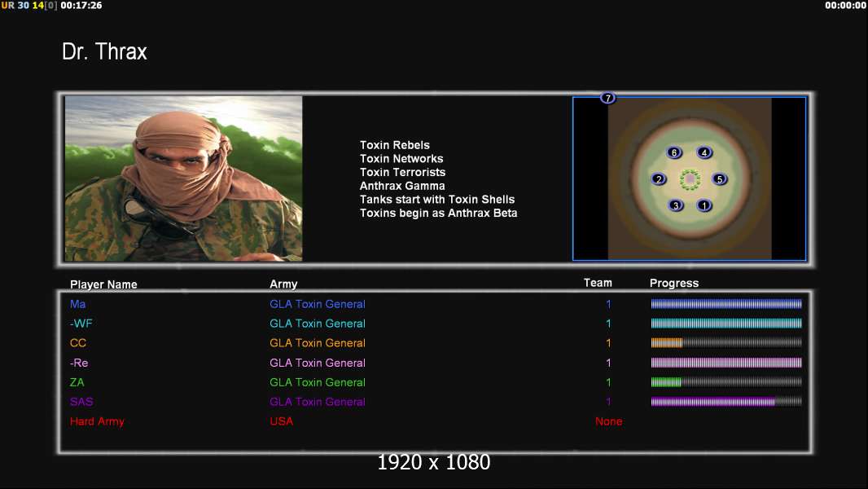Click player name CC
Image resolution: width=868 pixels, height=489 pixels.
(x=78, y=343)
